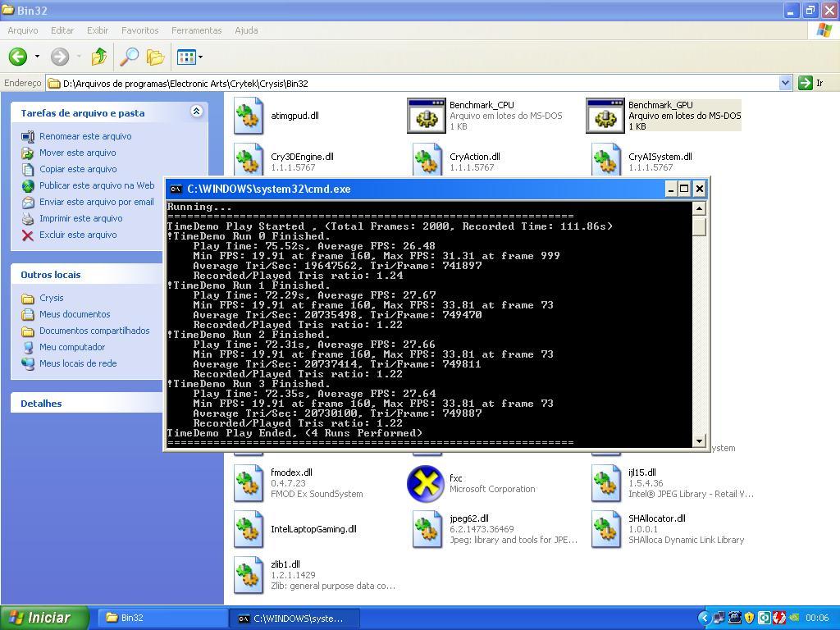
Task: Select the jpeg62.dll file icon
Action: (x=427, y=529)
